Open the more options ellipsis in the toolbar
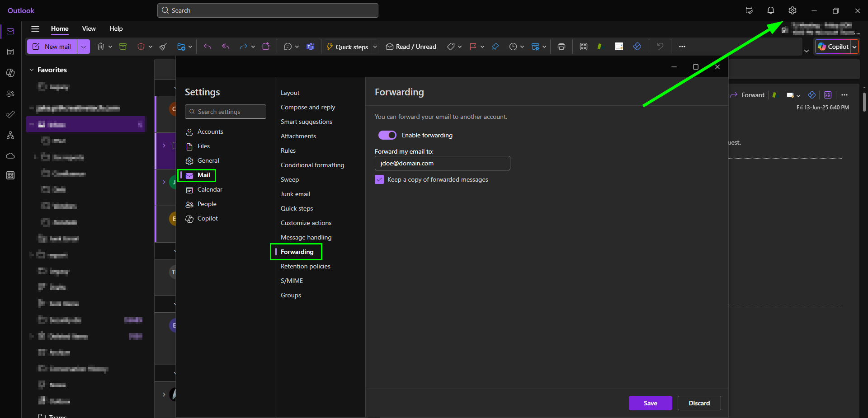 pyautogui.click(x=682, y=47)
